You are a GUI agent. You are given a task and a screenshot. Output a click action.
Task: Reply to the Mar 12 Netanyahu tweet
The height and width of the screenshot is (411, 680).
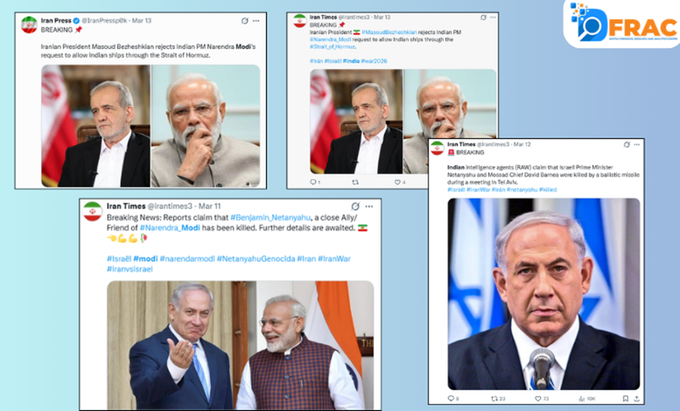451,398
